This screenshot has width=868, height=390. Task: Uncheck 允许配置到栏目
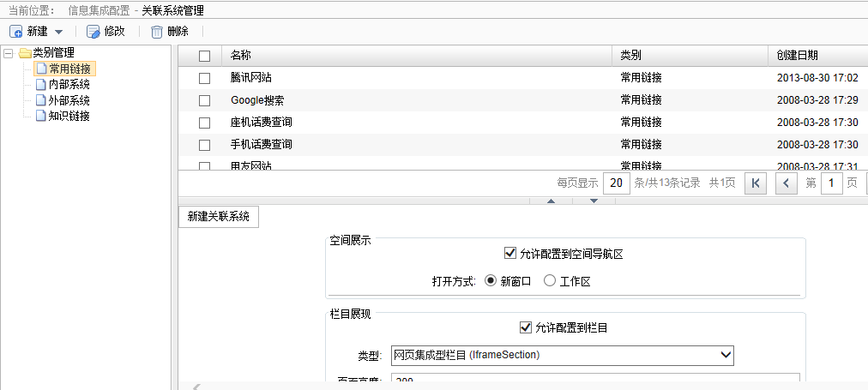click(525, 327)
